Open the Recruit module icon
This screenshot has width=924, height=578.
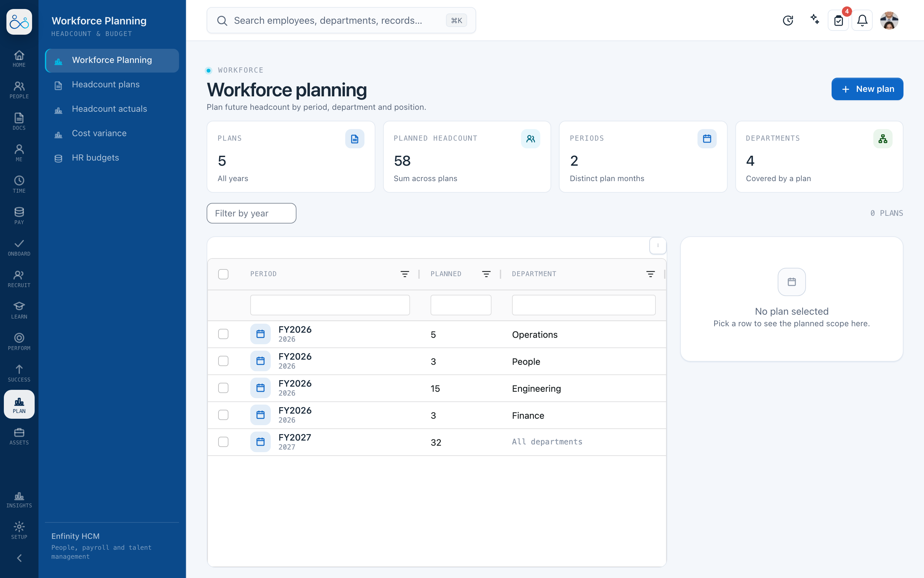point(19,279)
